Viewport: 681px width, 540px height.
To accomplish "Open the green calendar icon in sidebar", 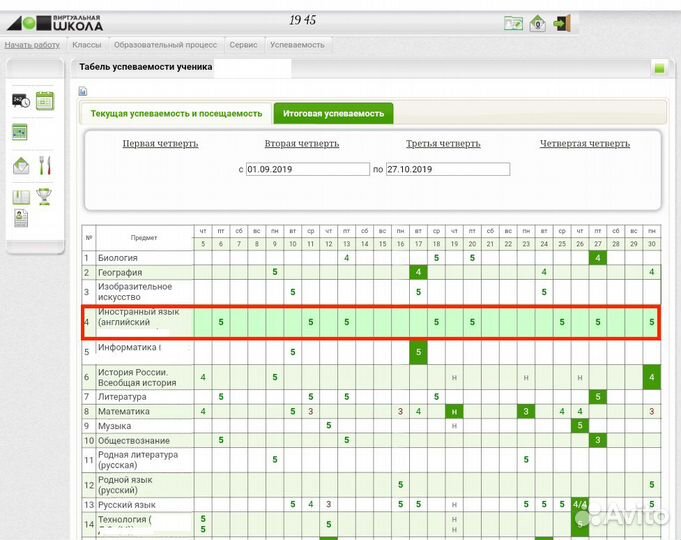I will point(45,101).
